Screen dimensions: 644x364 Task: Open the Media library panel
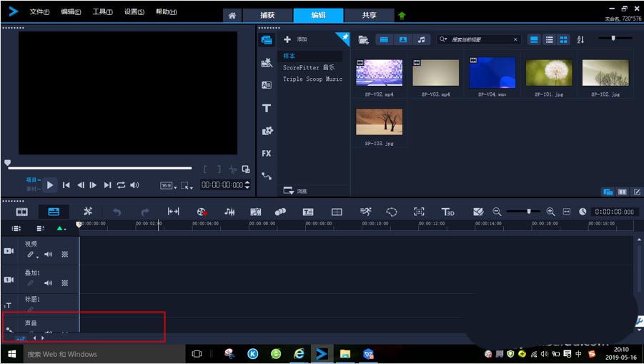click(x=267, y=40)
